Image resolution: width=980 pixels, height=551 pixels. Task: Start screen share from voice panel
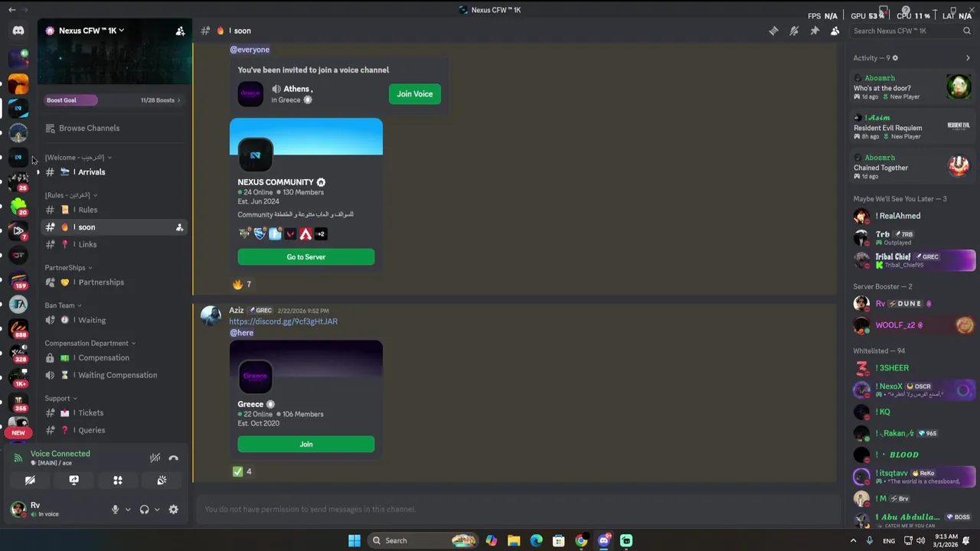[73, 481]
